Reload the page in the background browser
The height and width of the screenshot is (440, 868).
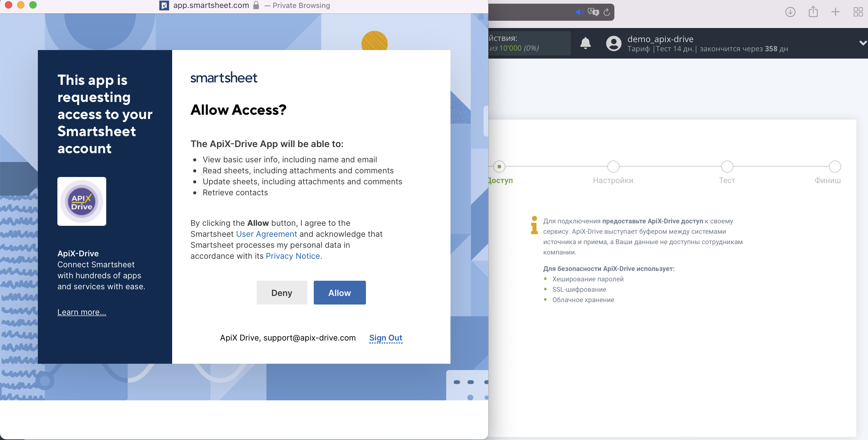(606, 12)
